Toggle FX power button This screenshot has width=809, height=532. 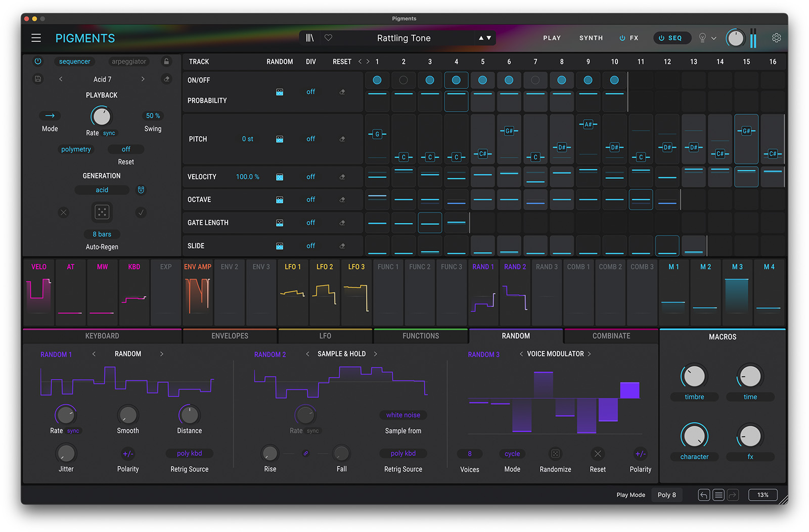tap(622, 38)
